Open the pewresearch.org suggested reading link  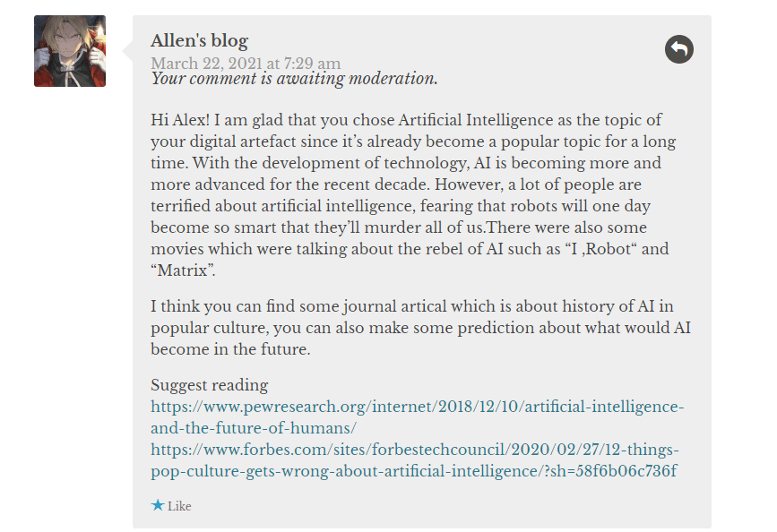(x=417, y=407)
